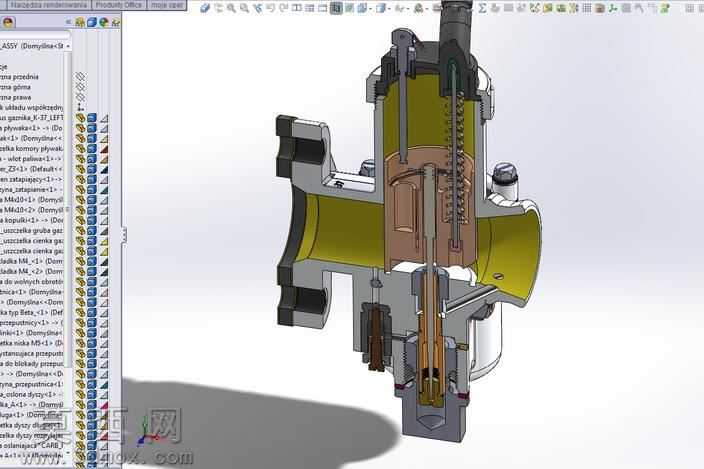Select the 'M4x10<1>' screw component row
Image resolution: width=704 pixels, height=469 pixels.
pos(32,200)
